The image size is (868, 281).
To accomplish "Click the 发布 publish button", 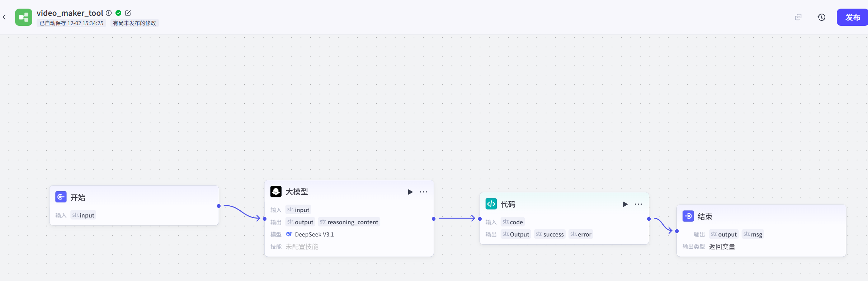I will [x=853, y=17].
